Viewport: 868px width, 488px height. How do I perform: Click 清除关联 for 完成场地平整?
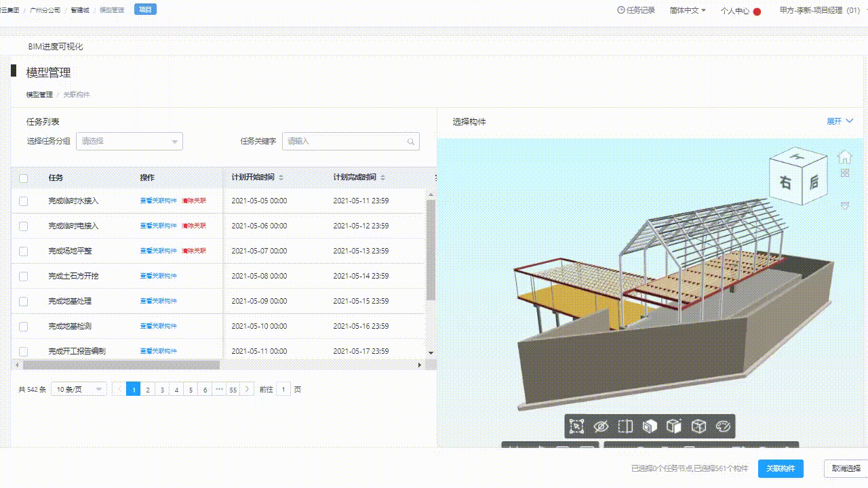(x=194, y=251)
